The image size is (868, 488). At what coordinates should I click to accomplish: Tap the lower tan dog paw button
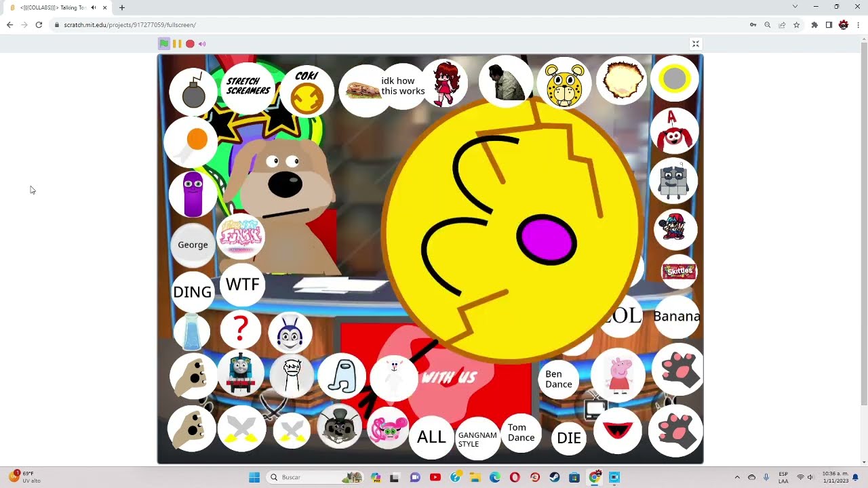point(193,428)
